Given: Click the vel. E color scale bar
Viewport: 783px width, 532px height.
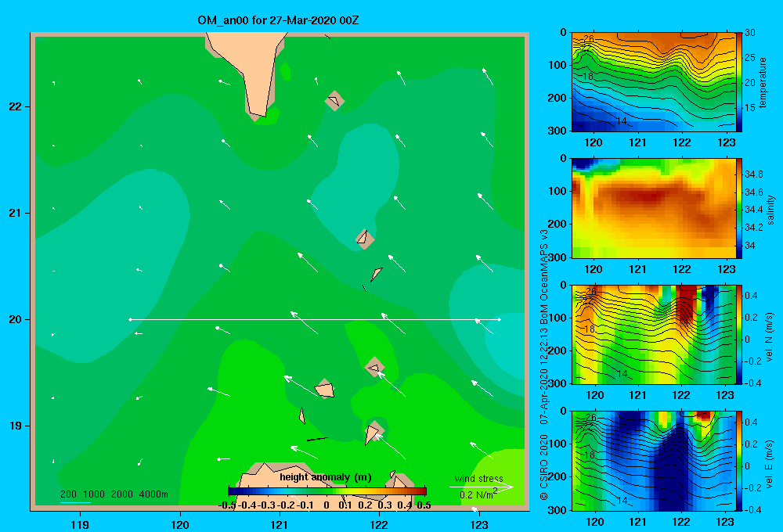Looking at the screenshot, I should pyautogui.click(x=739, y=461).
